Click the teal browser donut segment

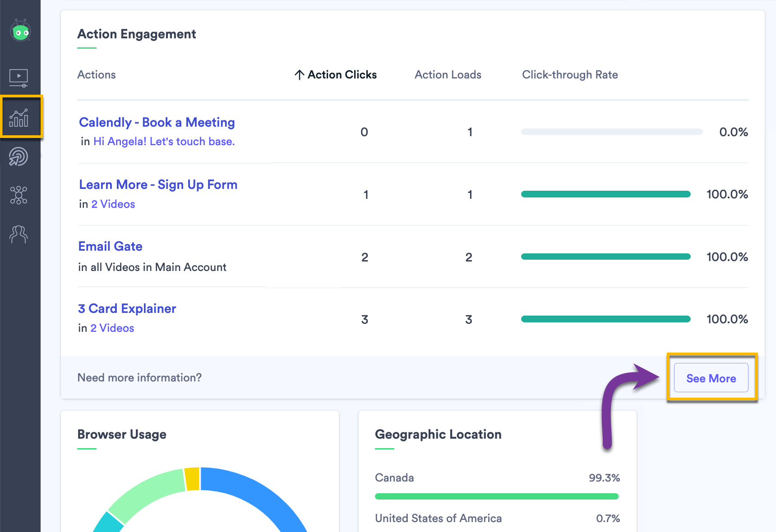[109, 523]
